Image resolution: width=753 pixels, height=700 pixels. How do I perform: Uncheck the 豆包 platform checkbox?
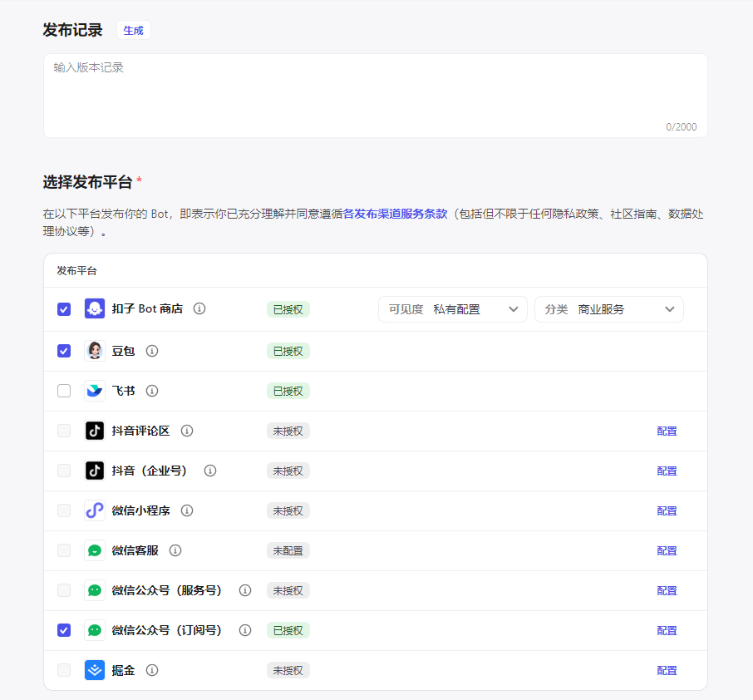(64, 351)
